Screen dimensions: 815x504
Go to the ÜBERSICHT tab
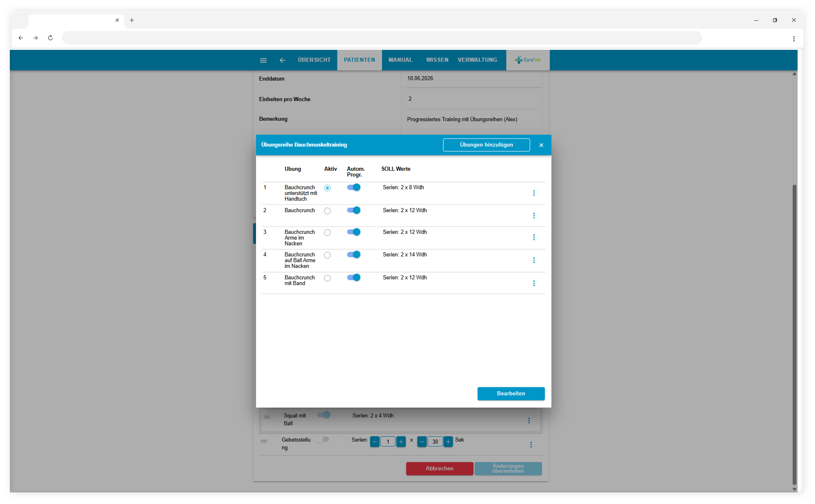(314, 60)
